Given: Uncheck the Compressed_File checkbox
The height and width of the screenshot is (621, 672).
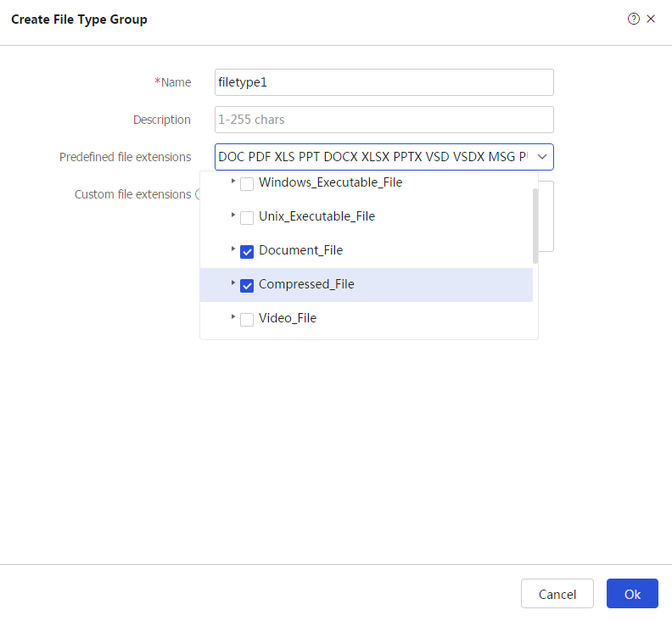Looking at the screenshot, I should 247,285.
